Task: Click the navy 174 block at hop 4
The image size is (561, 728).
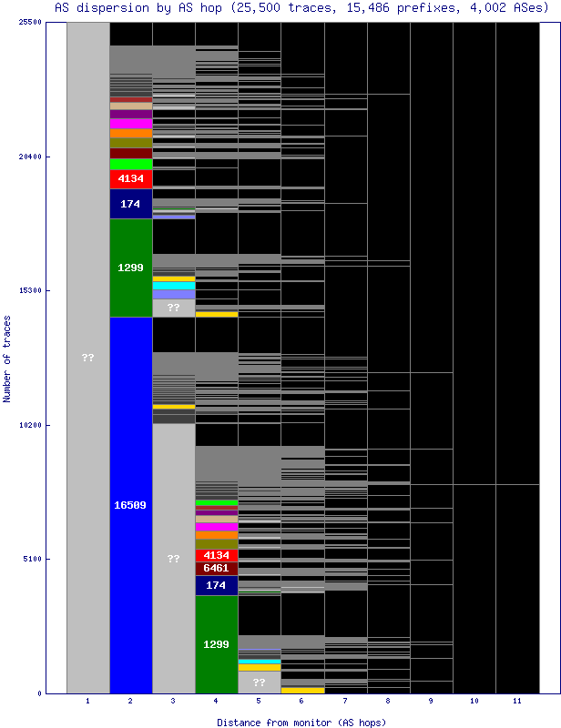Action: pyautogui.click(x=216, y=585)
